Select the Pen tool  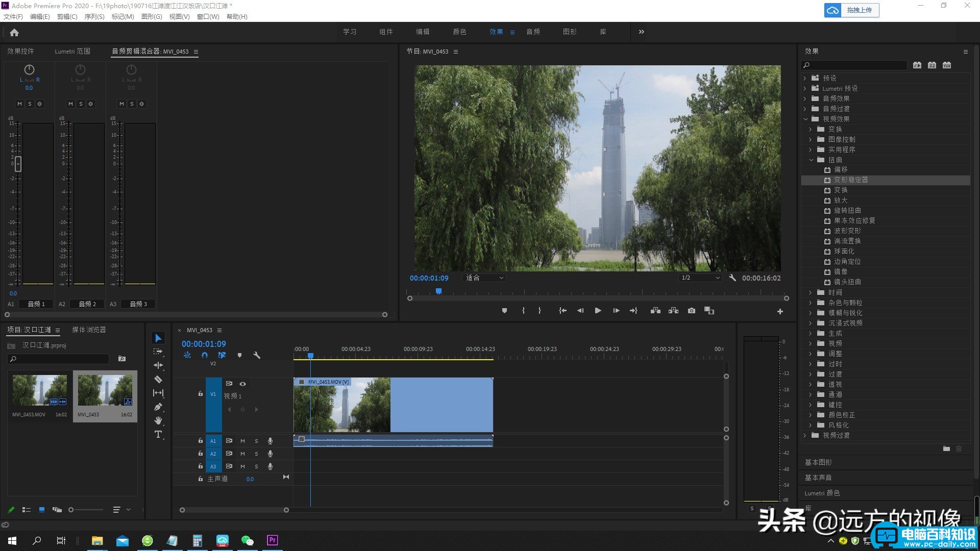(x=158, y=407)
